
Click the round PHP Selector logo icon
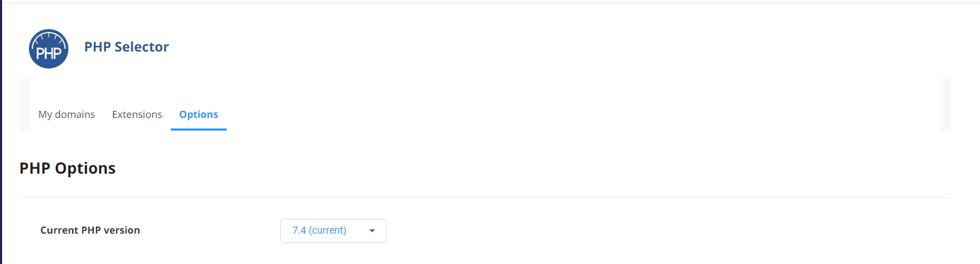(49, 49)
